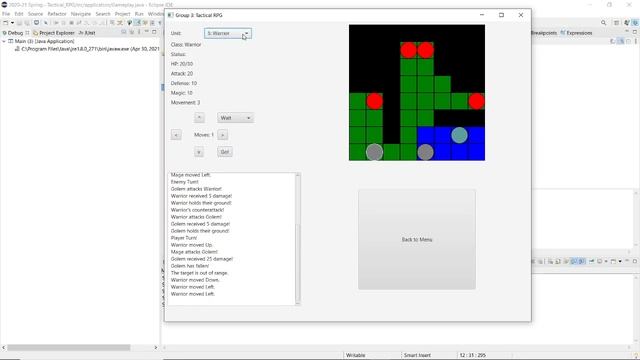640x360 pixels.
Task: Click the Disconnect debug icon
Action: point(79,23)
